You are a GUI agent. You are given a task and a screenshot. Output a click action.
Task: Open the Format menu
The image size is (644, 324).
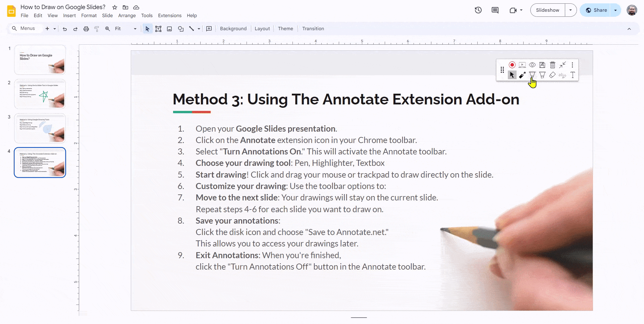pyautogui.click(x=89, y=15)
